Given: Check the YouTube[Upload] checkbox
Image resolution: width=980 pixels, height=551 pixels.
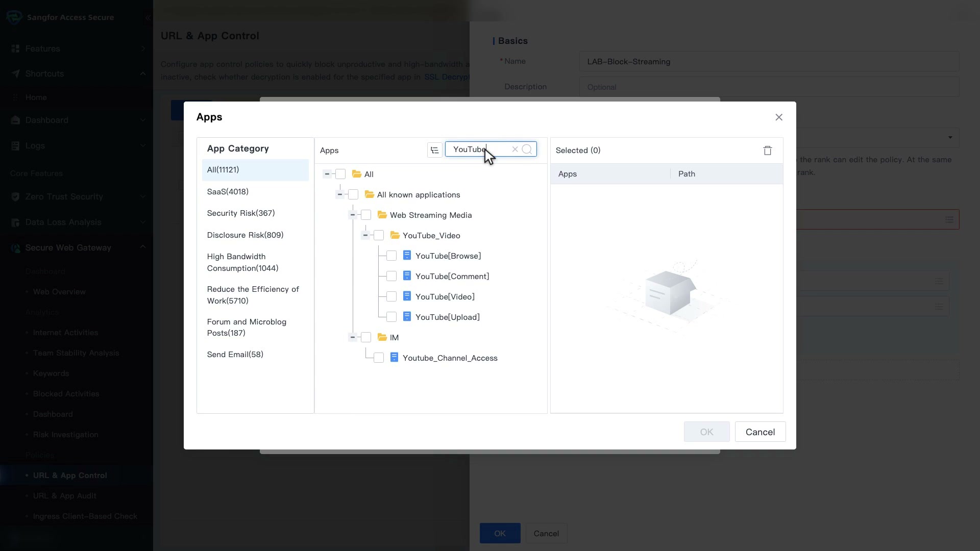Looking at the screenshot, I should [x=391, y=317].
